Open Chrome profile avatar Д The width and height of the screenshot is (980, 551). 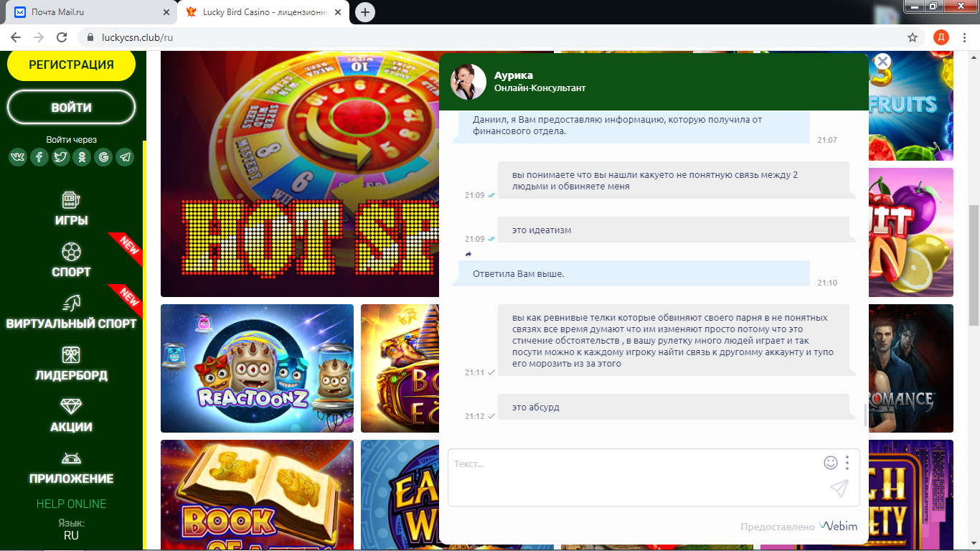click(941, 37)
